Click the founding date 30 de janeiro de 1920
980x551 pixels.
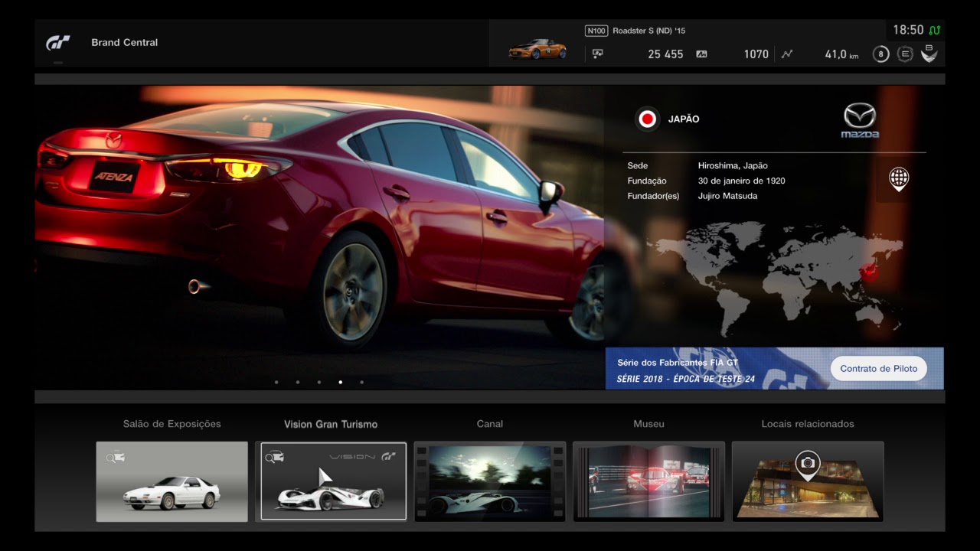741,181
